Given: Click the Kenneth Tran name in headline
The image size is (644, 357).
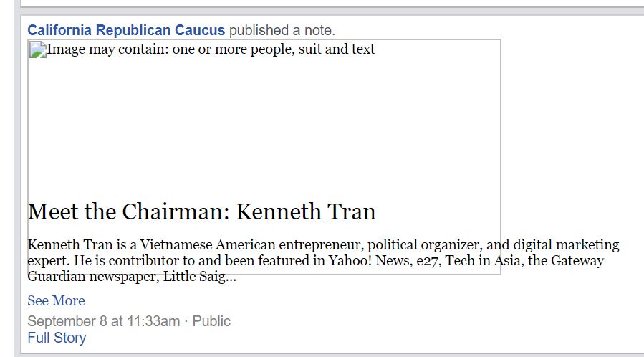Looking at the screenshot, I should point(306,212).
